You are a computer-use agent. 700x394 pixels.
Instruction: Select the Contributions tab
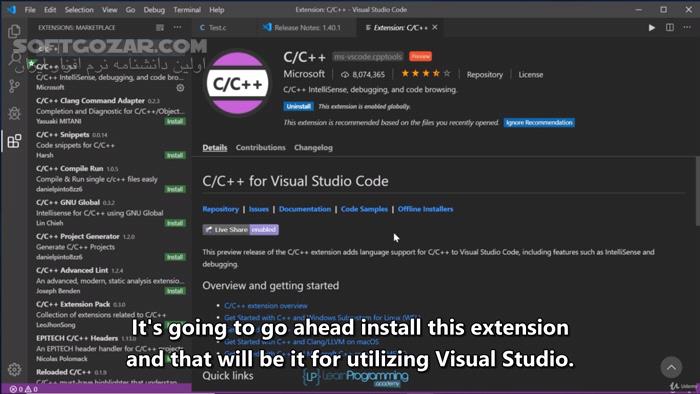point(260,148)
